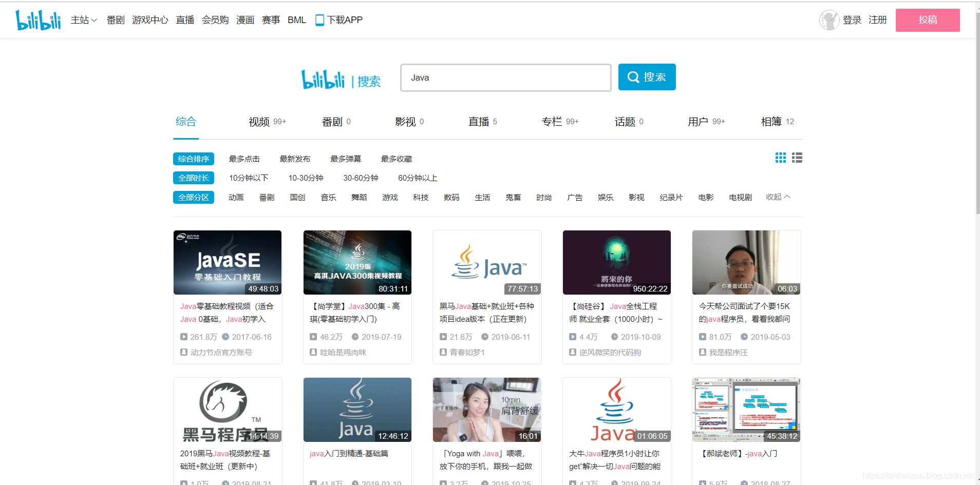The width and height of the screenshot is (980, 485).
Task: Select the 综合 results tab
Action: 186,122
